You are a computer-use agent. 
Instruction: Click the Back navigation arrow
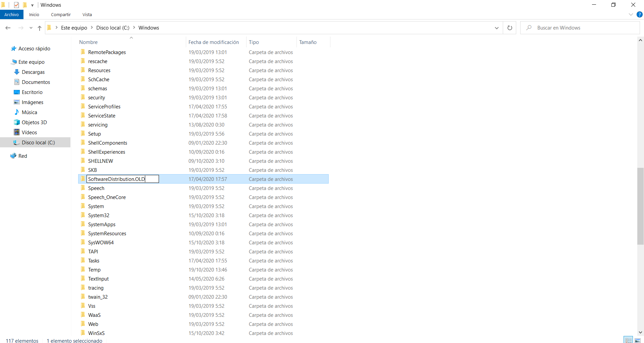[x=8, y=28]
